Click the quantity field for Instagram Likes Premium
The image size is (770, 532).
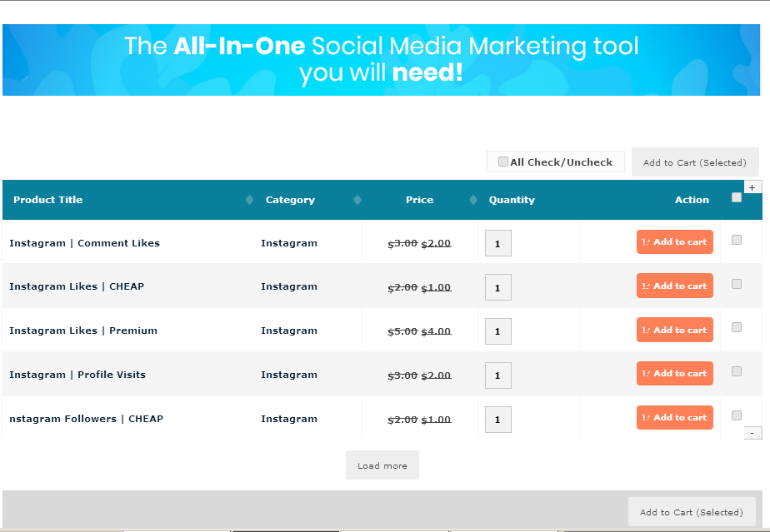click(x=497, y=331)
